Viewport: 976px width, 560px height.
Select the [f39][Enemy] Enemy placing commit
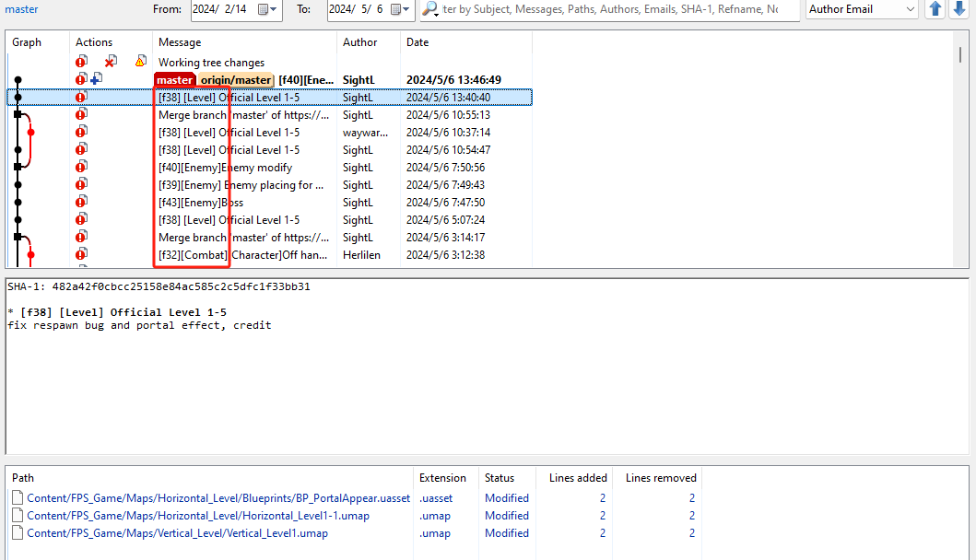point(269,185)
